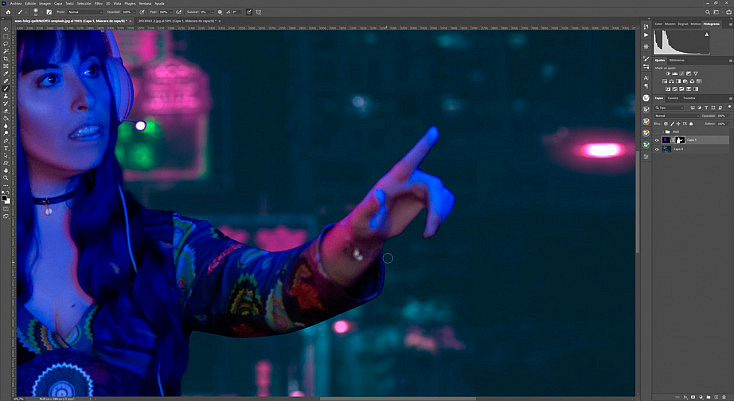Select the Move tool
This screenshot has height=401, width=734.
(x=6, y=29)
